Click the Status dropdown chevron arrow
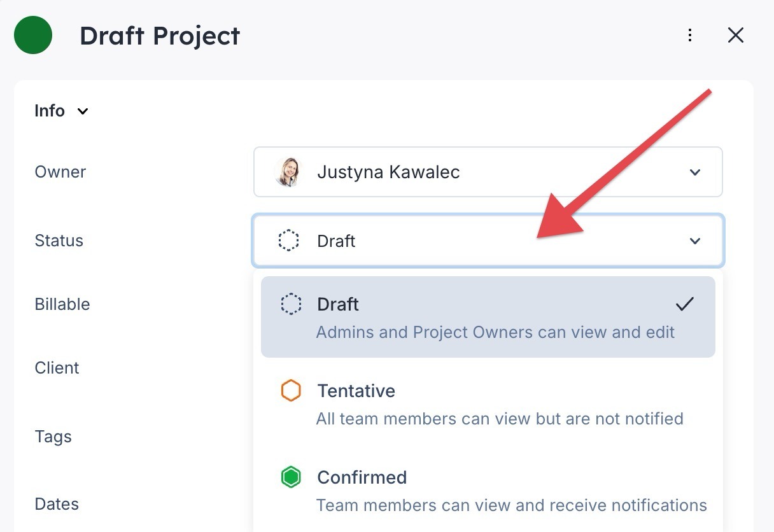The height and width of the screenshot is (532, 774). 695,241
